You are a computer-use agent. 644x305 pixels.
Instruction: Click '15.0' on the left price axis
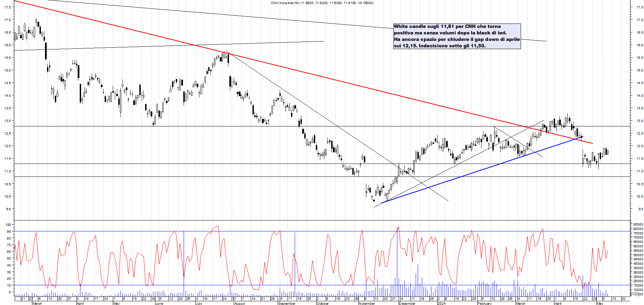point(7,70)
